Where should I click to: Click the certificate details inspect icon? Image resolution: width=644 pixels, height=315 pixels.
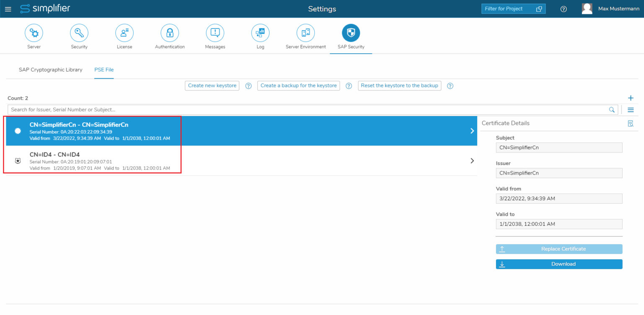(x=631, y=123)
